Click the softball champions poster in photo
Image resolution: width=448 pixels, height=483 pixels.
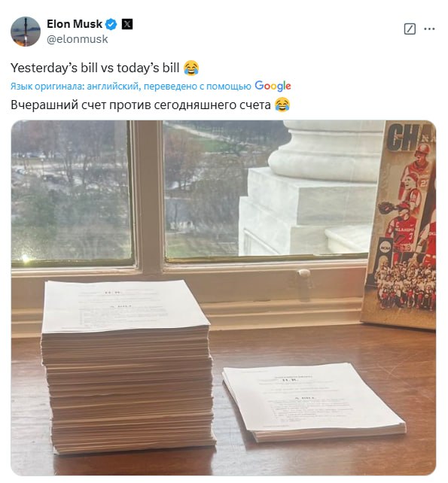pos(400,224)
